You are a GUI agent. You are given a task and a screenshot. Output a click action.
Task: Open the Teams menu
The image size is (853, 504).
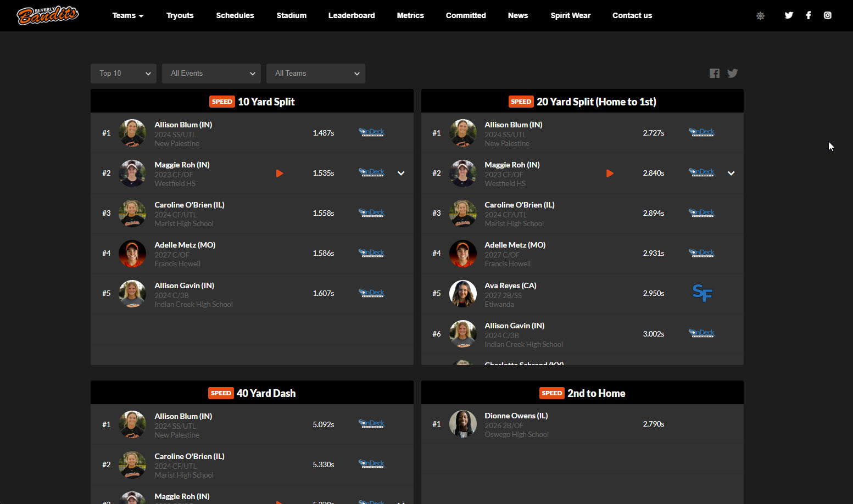127,15
